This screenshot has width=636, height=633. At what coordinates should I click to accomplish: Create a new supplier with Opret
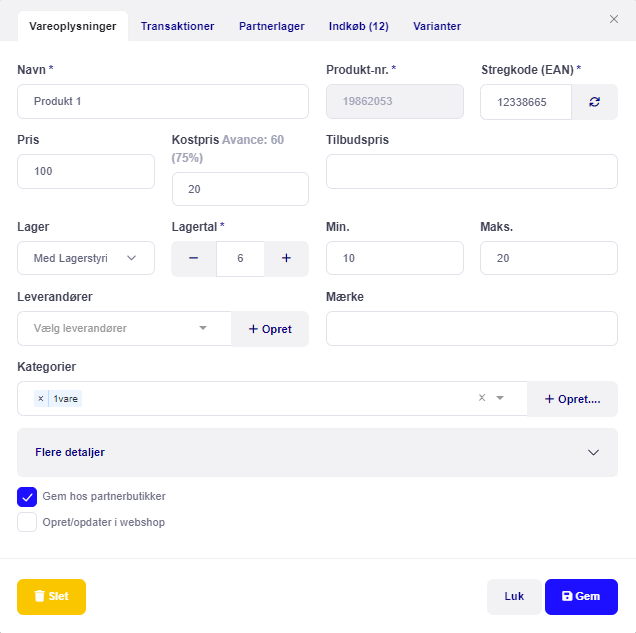pyautogui.click(x=270, y=329)
